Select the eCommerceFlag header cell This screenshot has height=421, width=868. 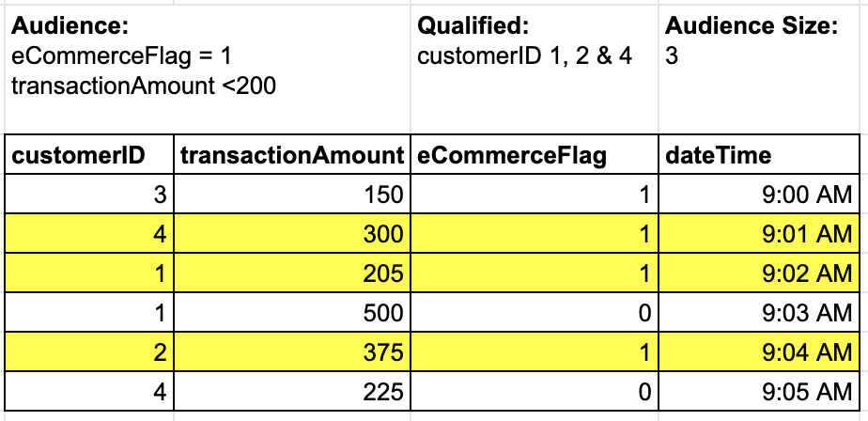tap(535, 155)
